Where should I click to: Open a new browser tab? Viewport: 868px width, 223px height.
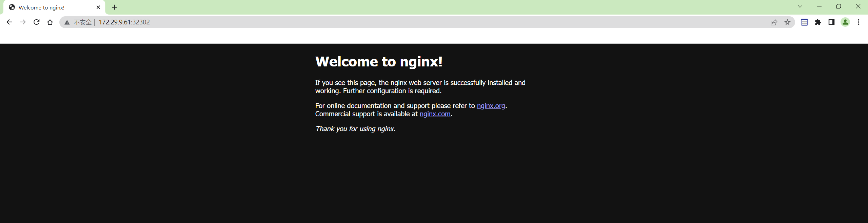click(x=114, y=7)
